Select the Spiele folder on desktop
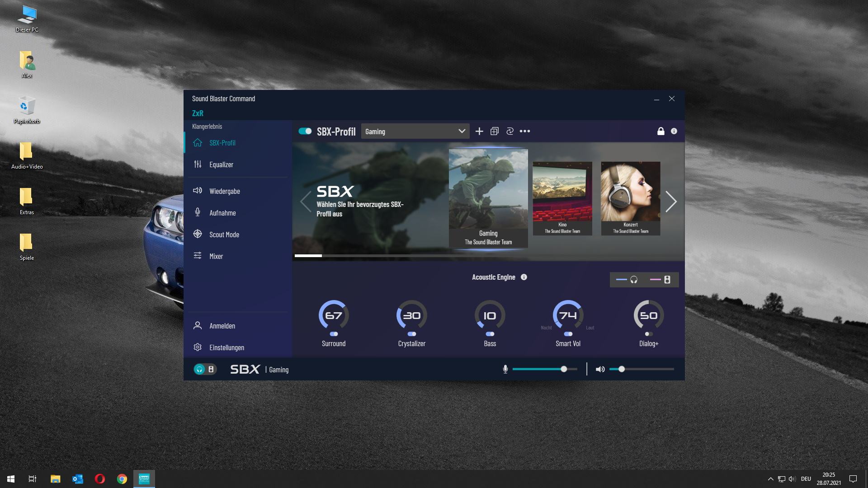Viewport: 868px width, 488px height. tap(27, 247)
